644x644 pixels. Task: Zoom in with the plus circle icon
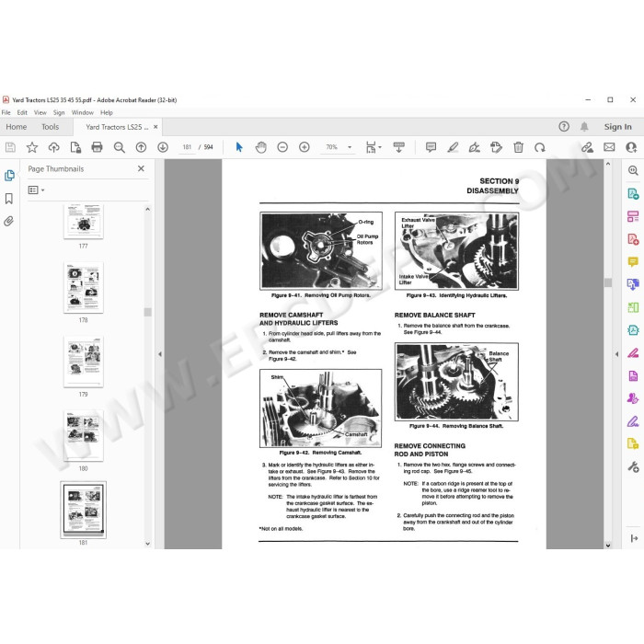pos(305,147)
